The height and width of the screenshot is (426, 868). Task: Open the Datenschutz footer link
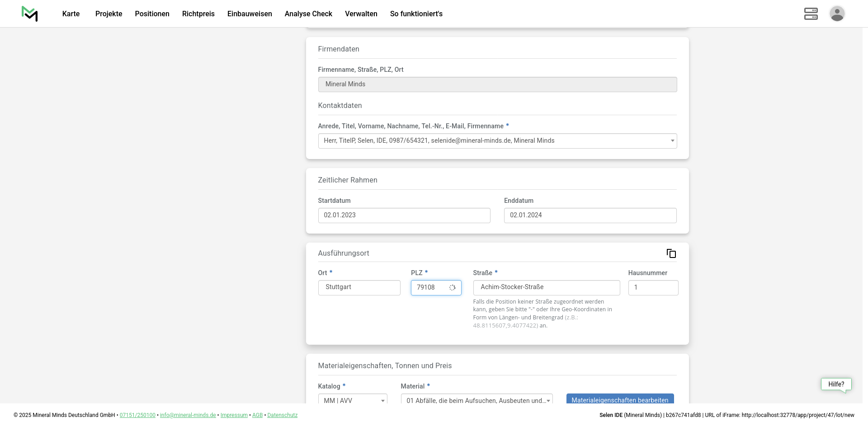coord(282,415)
